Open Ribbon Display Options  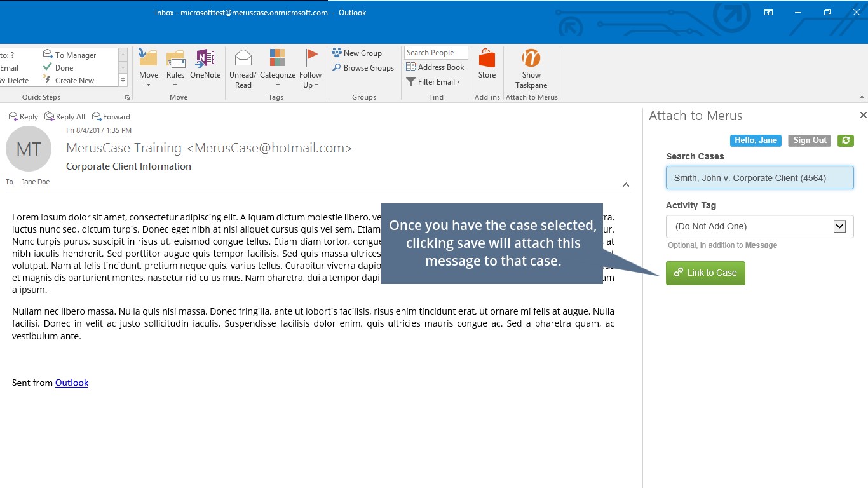click(768, 12)
